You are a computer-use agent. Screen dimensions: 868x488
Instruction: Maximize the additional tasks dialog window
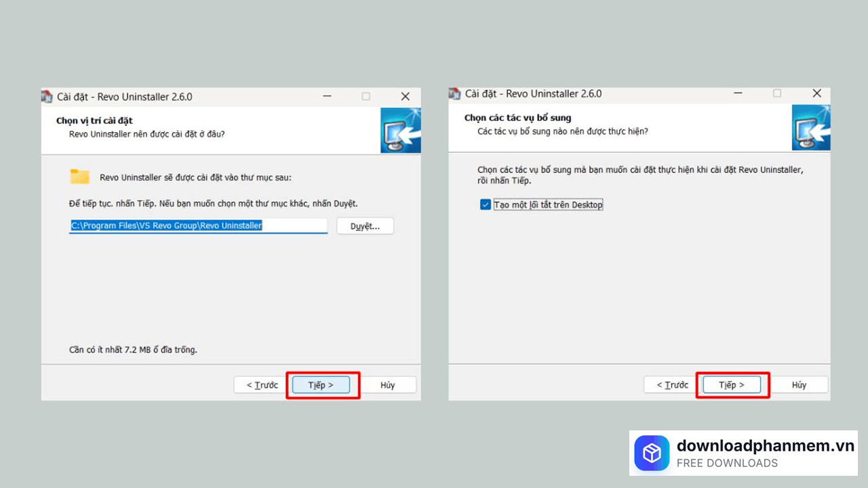[777, 94]
